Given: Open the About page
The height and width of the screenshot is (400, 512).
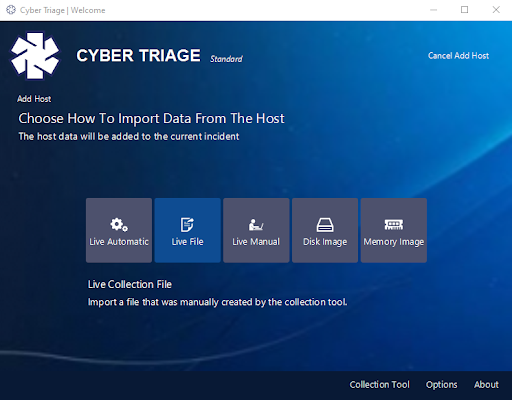Looking at the screenshot, I should coord(486,385).
